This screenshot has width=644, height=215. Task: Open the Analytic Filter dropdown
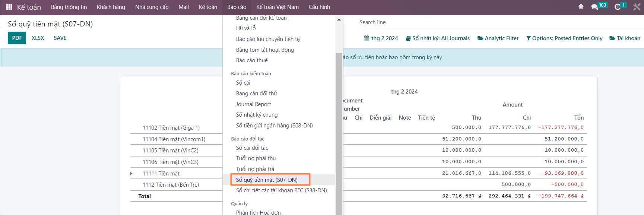[498, 38]
